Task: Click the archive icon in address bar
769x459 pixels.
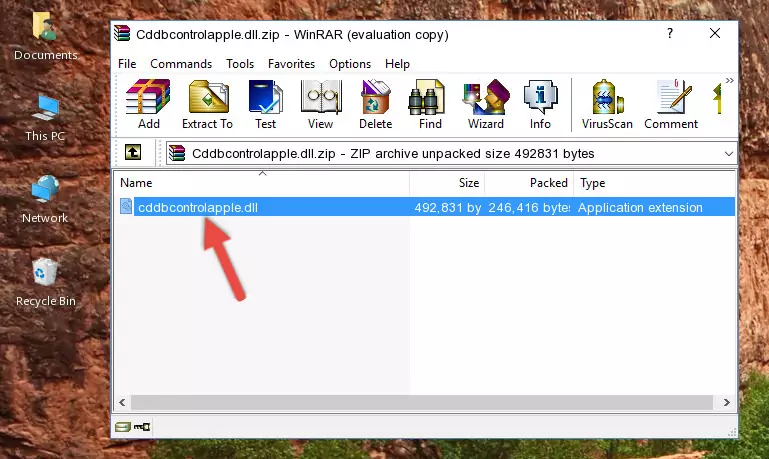Action: pos(177,153)
